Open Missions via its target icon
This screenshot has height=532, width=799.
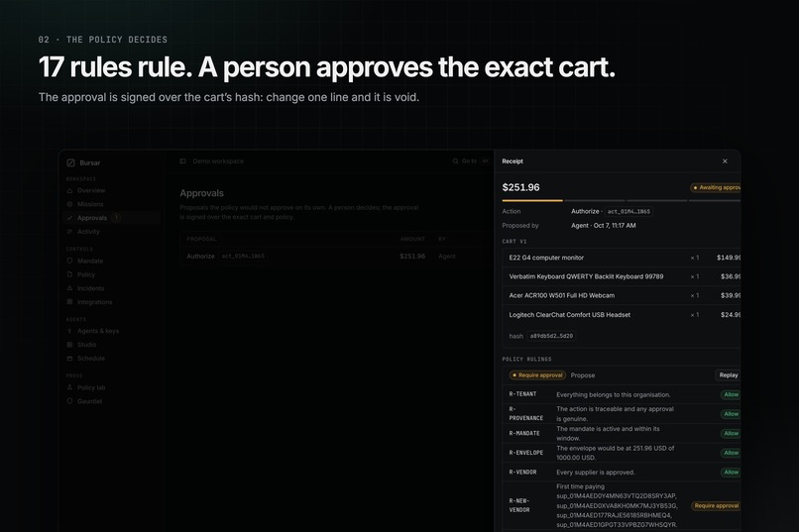pos(69,204)
